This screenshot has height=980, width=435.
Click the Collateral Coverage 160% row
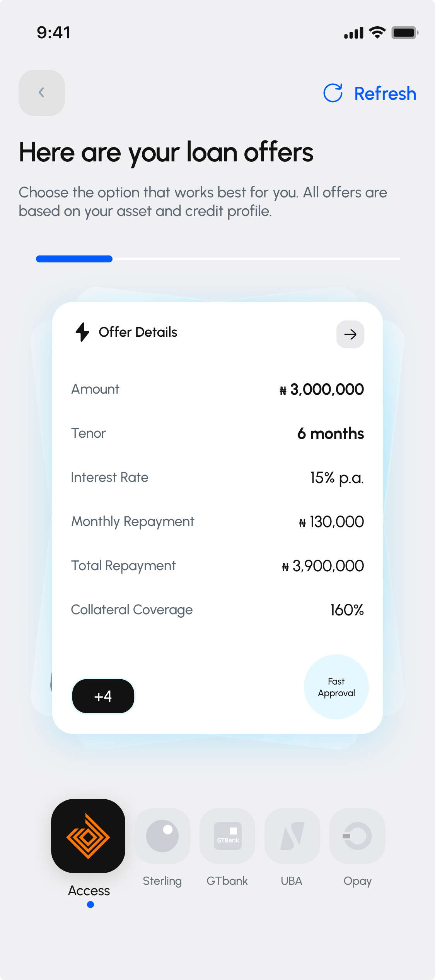coord(217,610)
